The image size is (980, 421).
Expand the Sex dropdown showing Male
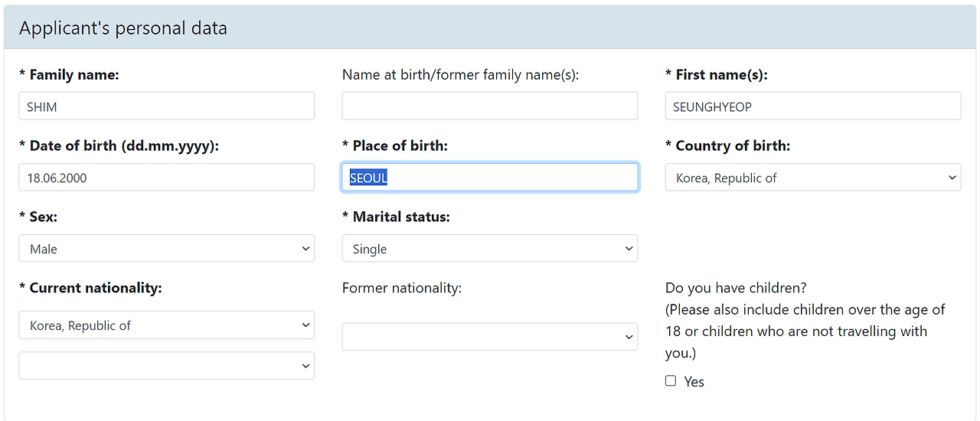pyautogui.click(x=166, y=249)
